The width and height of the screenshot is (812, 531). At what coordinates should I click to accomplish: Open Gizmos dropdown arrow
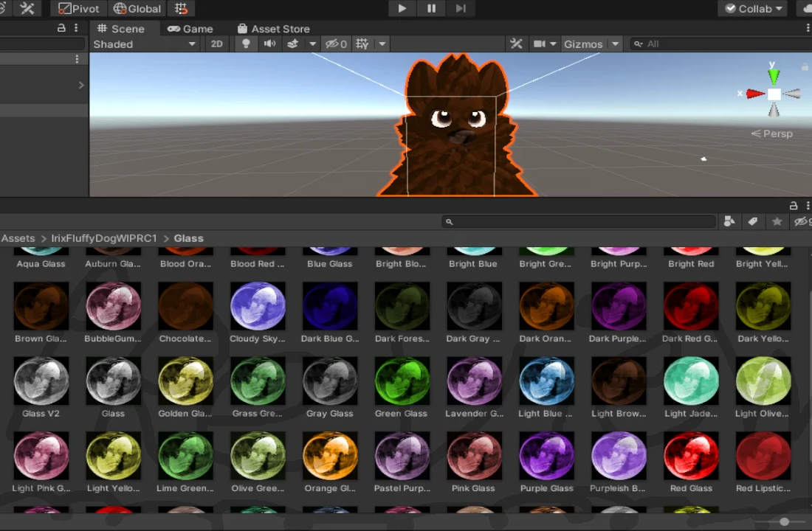(615, 44)
